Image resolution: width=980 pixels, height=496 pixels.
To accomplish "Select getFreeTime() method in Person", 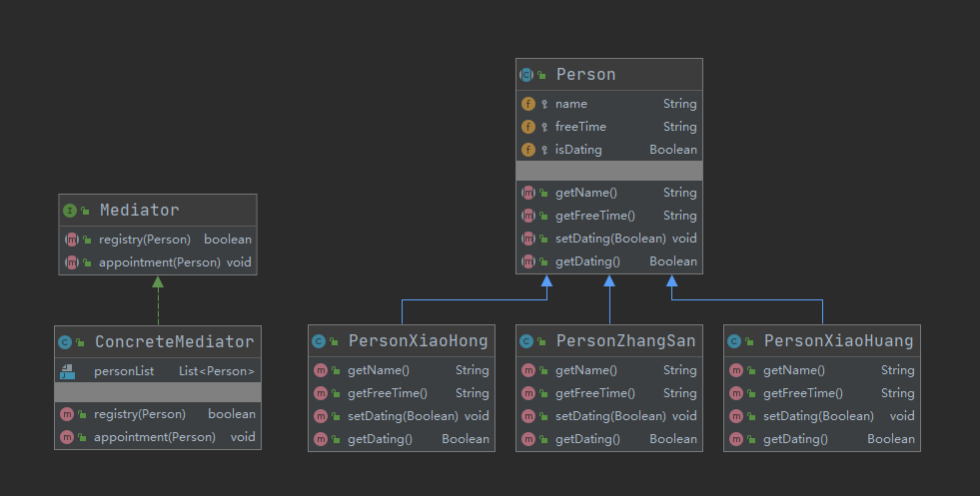I will click(x=609, y=216).
